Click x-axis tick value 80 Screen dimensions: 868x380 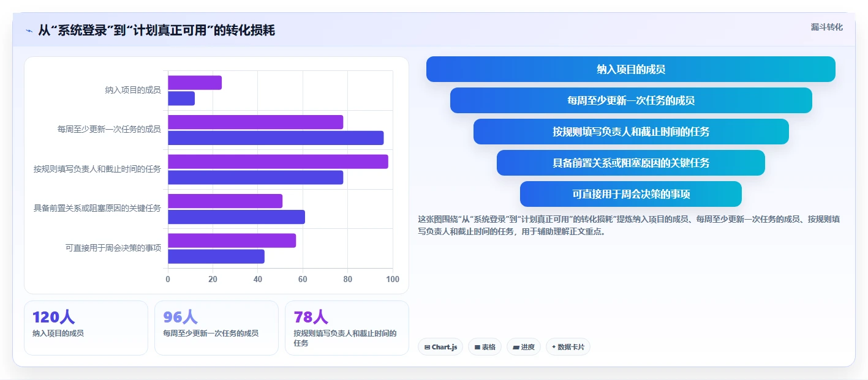pyautogui.click(x=348, y=279)
